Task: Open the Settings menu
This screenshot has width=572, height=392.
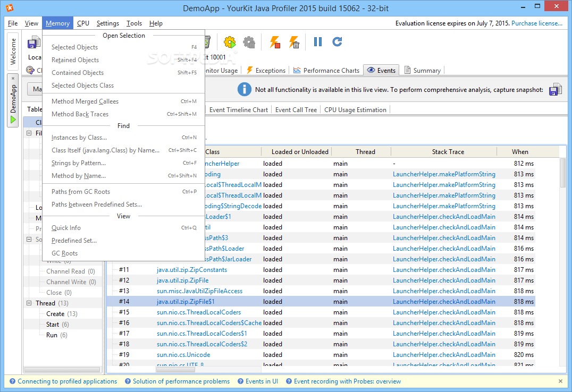Action: click(107, 23)
